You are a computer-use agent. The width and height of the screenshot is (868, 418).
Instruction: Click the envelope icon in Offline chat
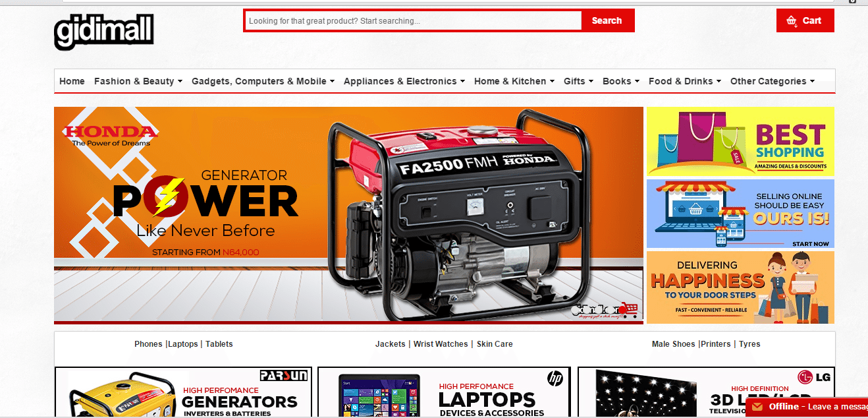click(x=757, y=407)
